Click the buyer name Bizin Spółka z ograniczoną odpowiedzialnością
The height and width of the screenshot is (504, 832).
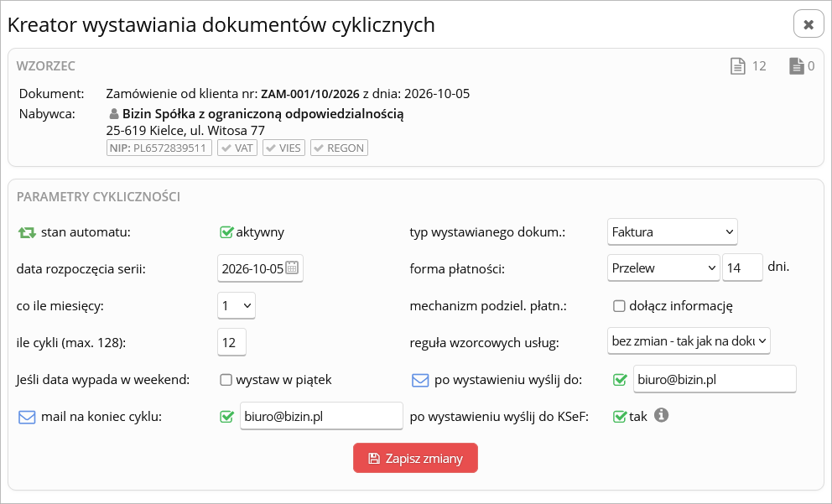click(x=263, y=114)
